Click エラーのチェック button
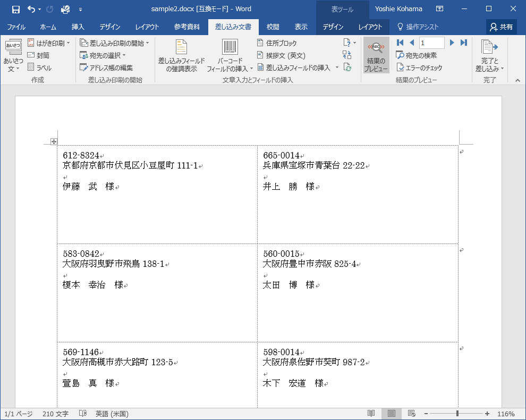The height and width of the screenshot is (420, 526). tap(419, 68)
